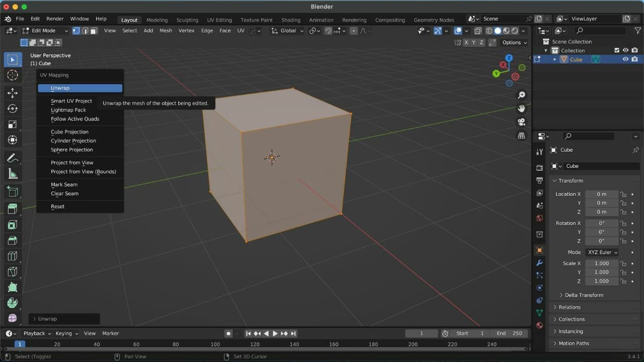Expand the Relations panel

point(567,307)
